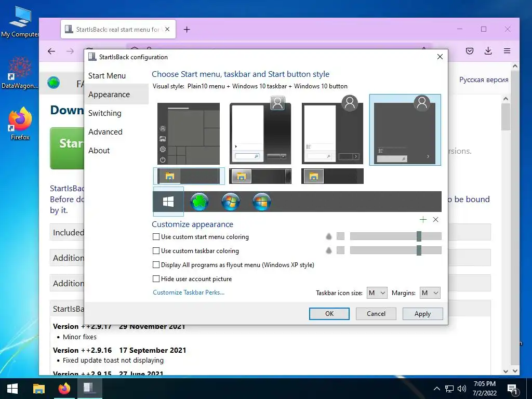Click the Firefox taskbar icon

coord(64,389)
